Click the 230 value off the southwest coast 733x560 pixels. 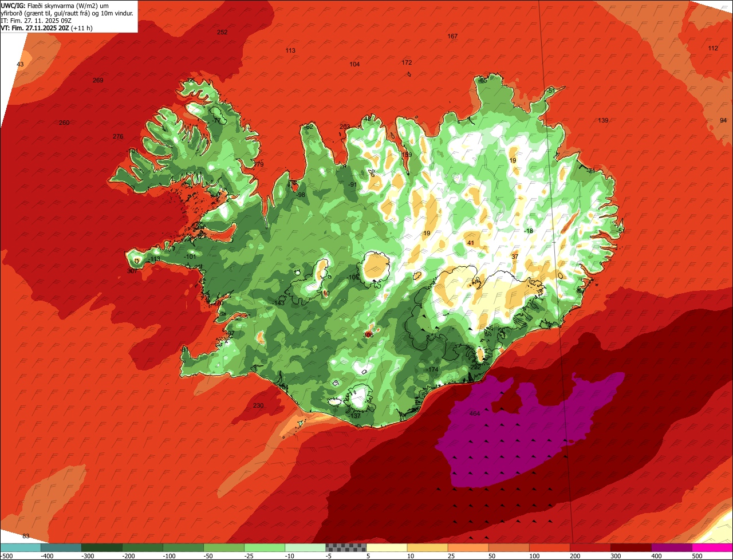[x=258, y=405]
